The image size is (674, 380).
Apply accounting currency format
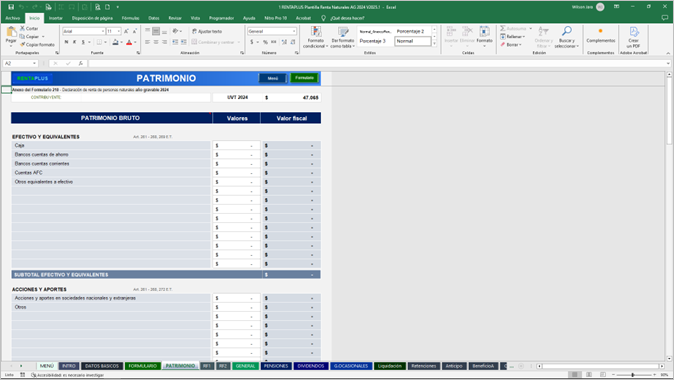[251, 42]
